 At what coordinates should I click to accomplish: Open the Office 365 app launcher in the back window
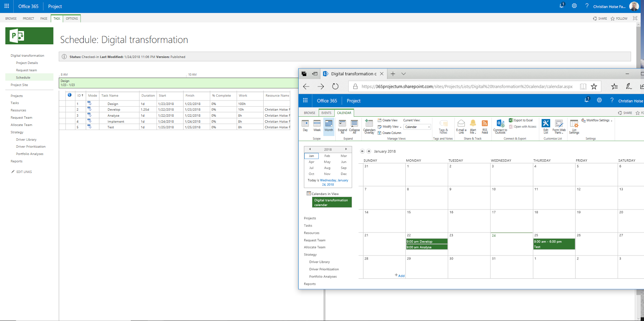pos(6,6)
